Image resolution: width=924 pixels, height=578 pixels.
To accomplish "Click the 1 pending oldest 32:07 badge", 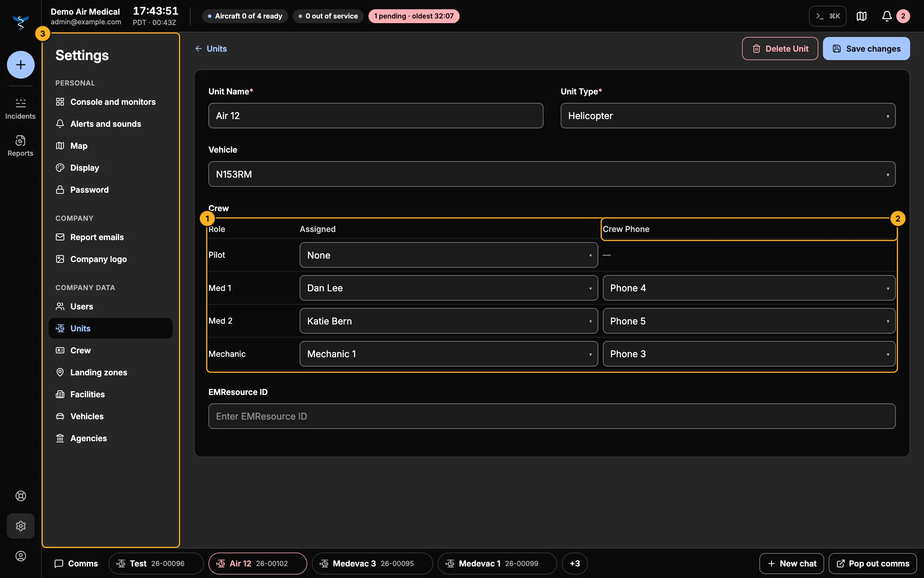I will [x=414, y=16].
